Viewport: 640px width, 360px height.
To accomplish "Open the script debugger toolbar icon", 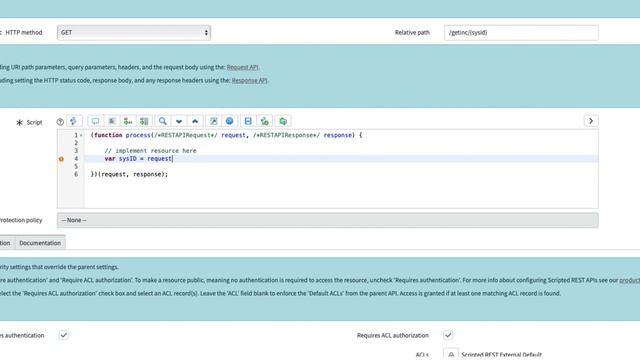I will pyautogui.click(x=264, y=121).
